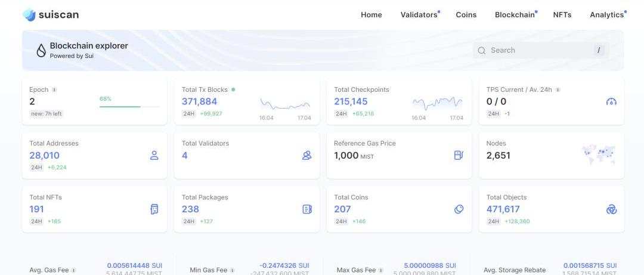Open the Total Tx Blocks count 371,884
Image resolution: width=644 pixels, height=275 pixels.
(199, 101)
